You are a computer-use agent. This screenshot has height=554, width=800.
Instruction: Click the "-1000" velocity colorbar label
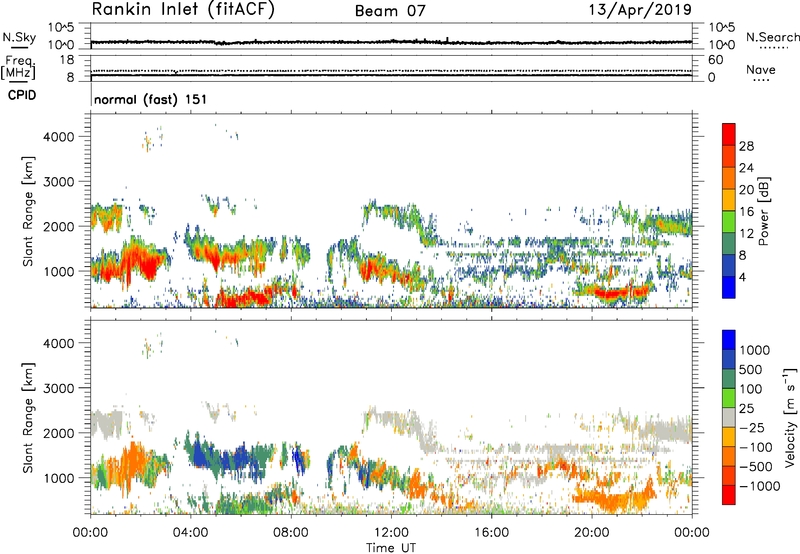tap(759, 486)
